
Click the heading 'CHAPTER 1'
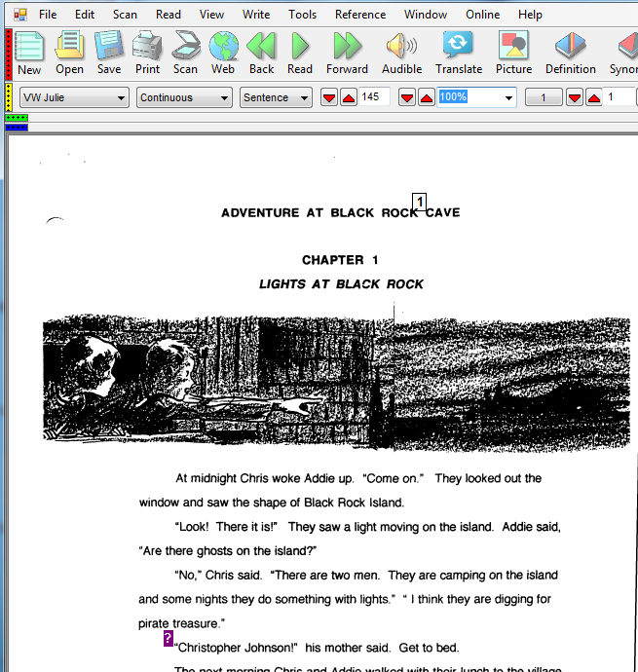click(x=340, y=260)
